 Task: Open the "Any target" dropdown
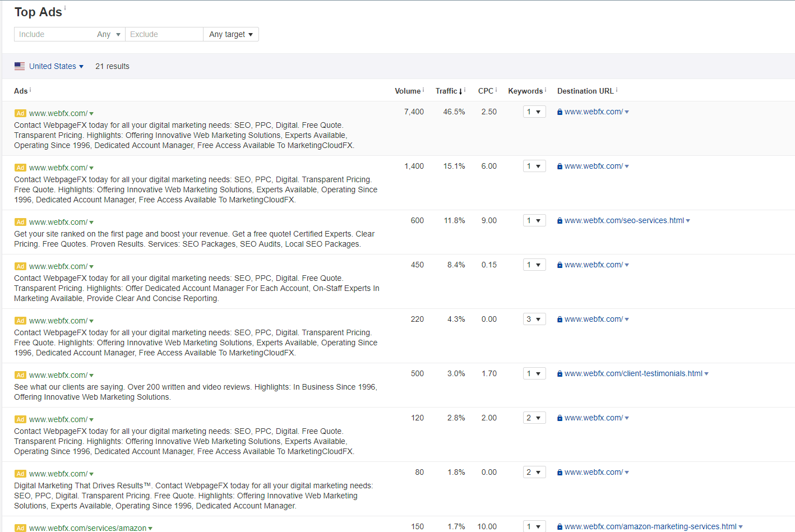point(230,34)
